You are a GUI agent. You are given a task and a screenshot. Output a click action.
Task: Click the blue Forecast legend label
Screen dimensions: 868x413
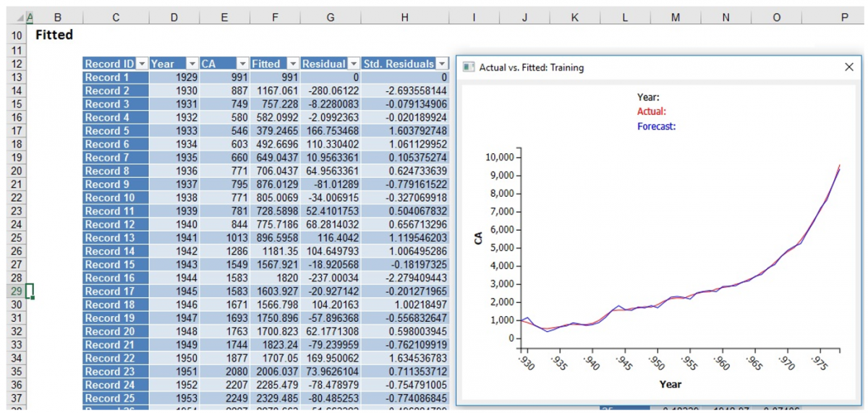coord(656,126)
